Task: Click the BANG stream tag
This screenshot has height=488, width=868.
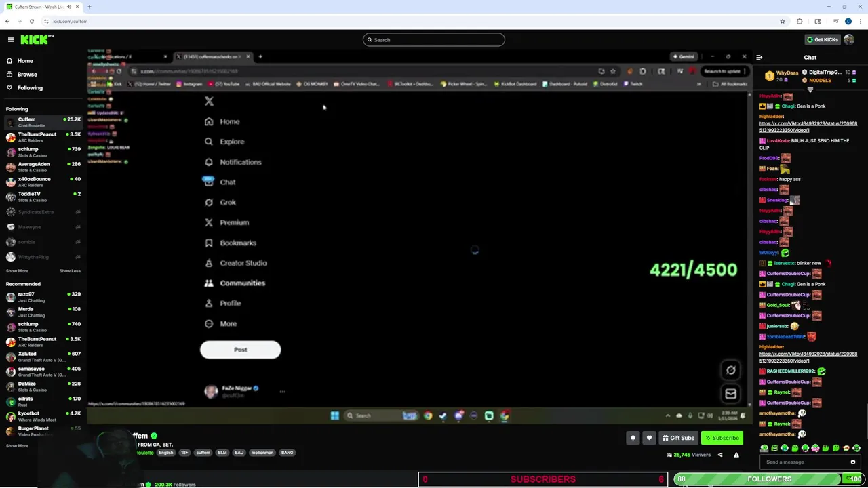Action: pos(287,453)
